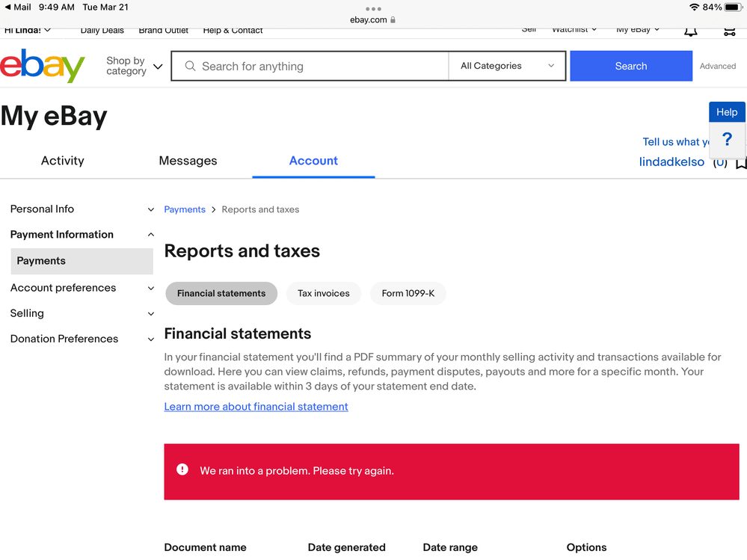Open the Watchlist dropdown
Image resolution: width=747 pixels, height=560 pixels.
coord(574,30)
